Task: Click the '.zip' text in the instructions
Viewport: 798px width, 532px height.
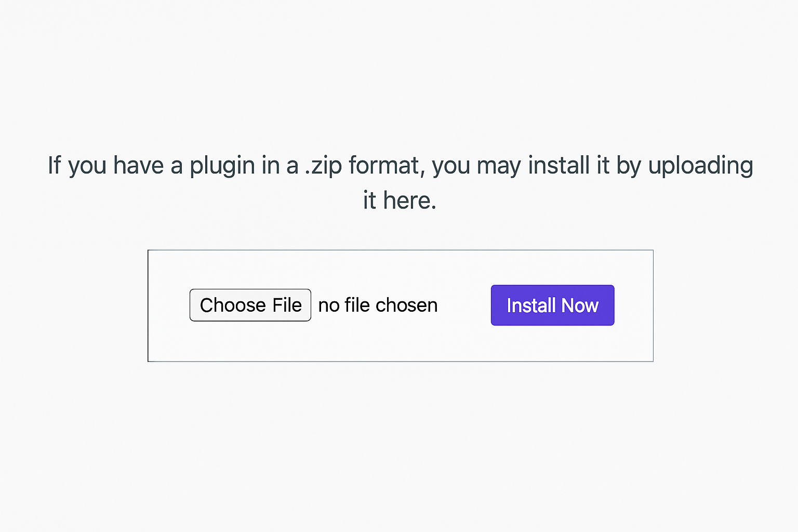Action: pyautogui.click(x=323, y=166)
